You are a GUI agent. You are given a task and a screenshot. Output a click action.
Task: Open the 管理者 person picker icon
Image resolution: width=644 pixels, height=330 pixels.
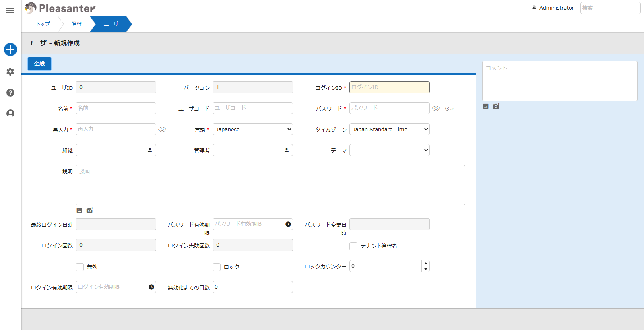[x=287, y=150]
